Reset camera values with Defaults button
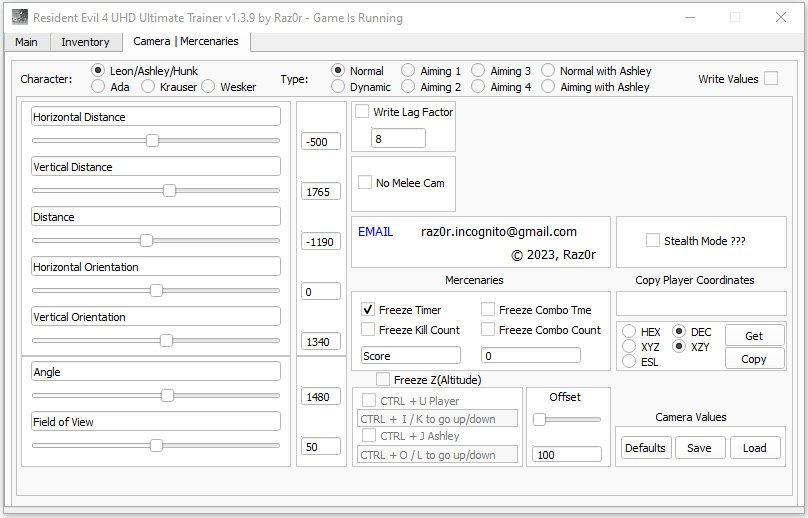This screenshot has height=518, width=808. [x=645, y=447]
